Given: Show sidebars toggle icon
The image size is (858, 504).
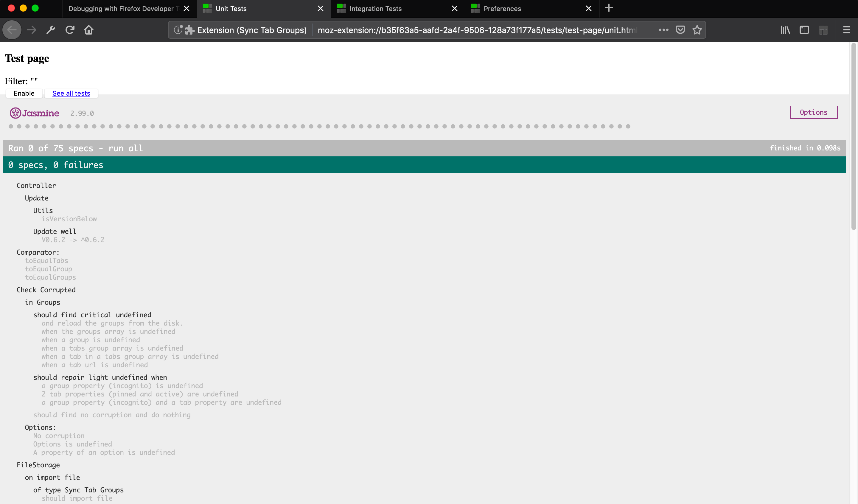Looking at the screenshot, I should 804,30.
